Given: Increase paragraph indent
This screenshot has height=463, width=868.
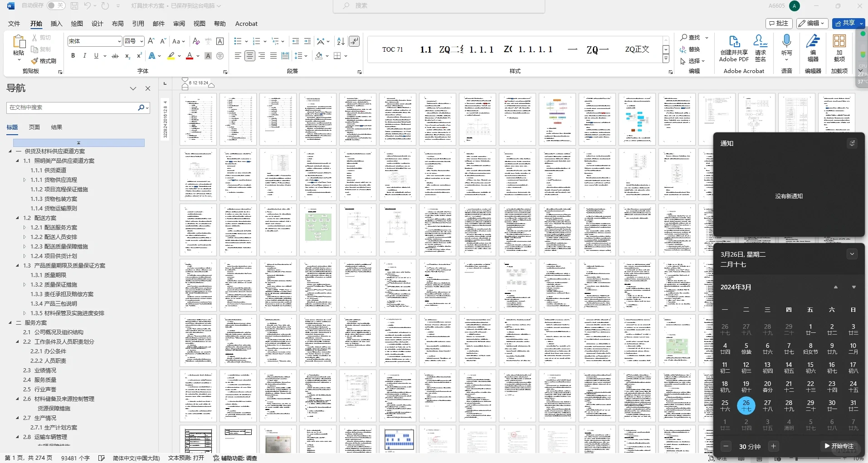Looking at the screenshot, I should point(307,41).
